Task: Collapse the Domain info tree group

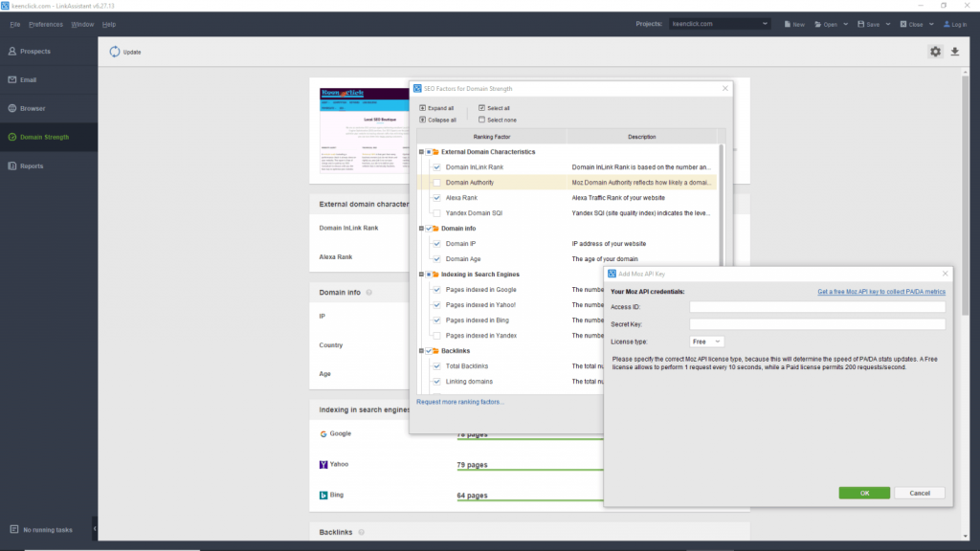Action: 421,229
